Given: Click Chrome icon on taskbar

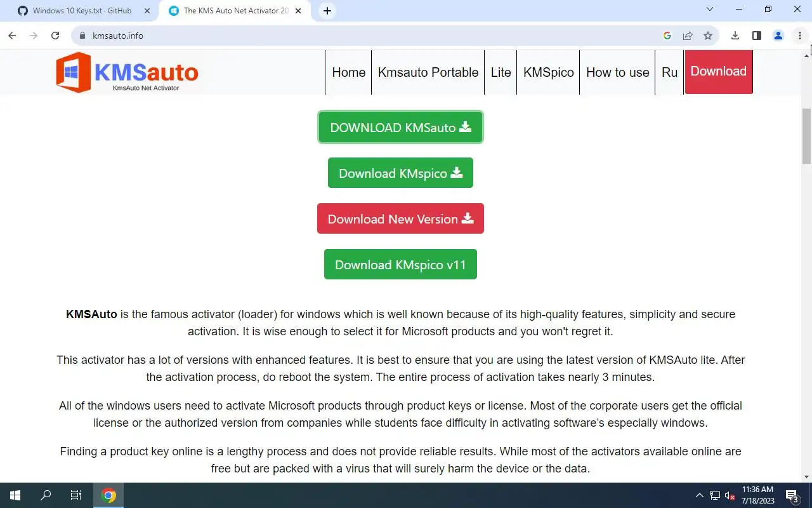Looking at the screenshot, I should click(x=109, y=495).
